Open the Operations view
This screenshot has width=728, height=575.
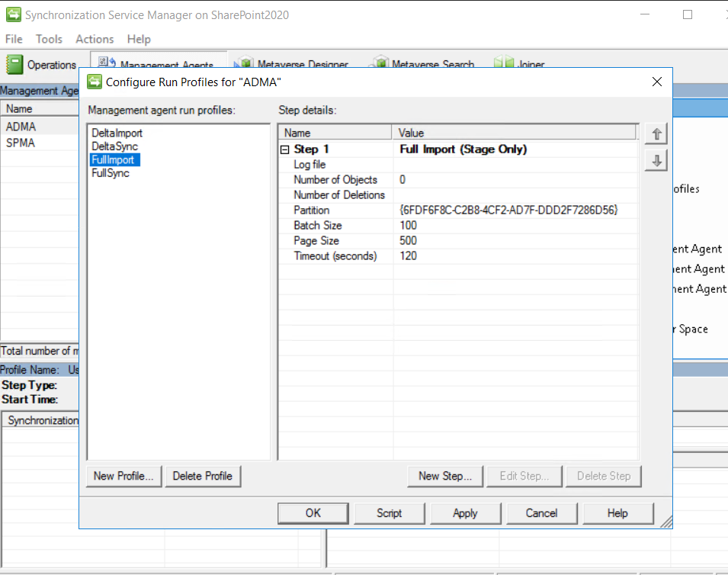[x=41, y=65]
